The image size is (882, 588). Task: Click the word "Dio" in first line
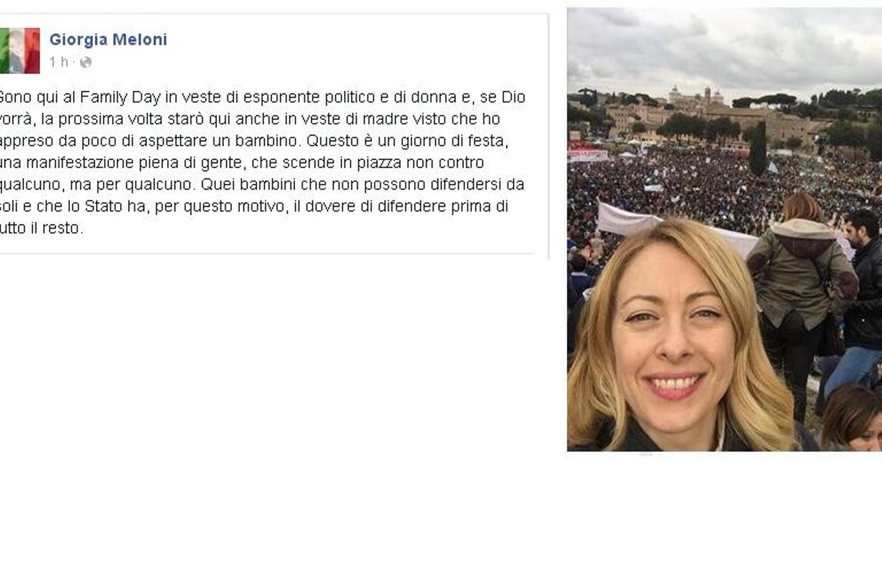pyautogui.click(x=513, y=97)
